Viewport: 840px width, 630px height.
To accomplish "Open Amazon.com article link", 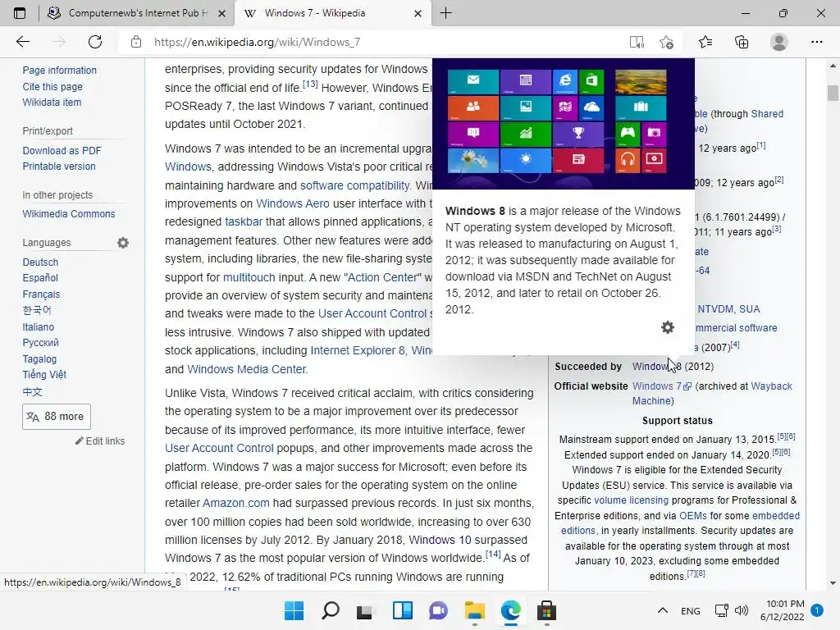I will (235, 503).
